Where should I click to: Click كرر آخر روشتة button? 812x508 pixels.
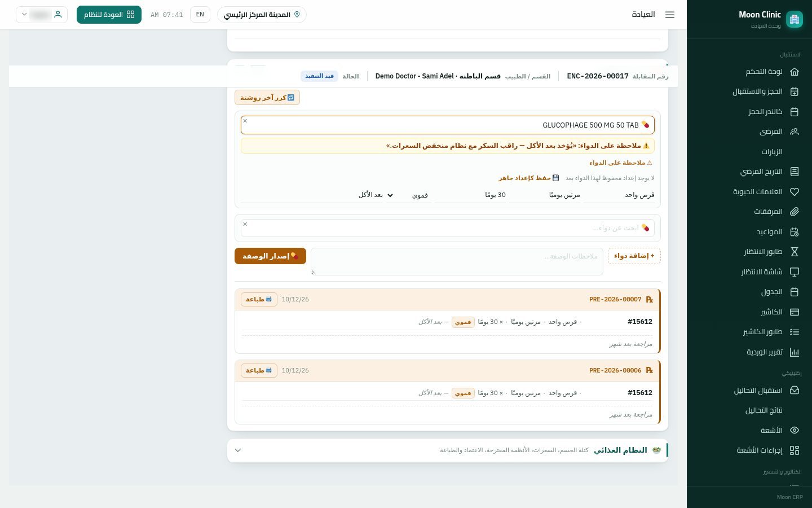click(x=267, y=98)
